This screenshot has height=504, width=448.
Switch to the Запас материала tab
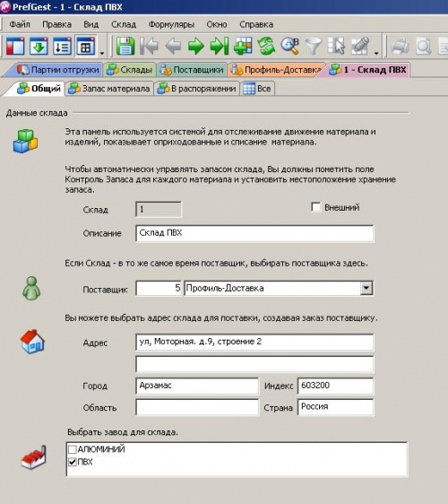click(109, 89)
